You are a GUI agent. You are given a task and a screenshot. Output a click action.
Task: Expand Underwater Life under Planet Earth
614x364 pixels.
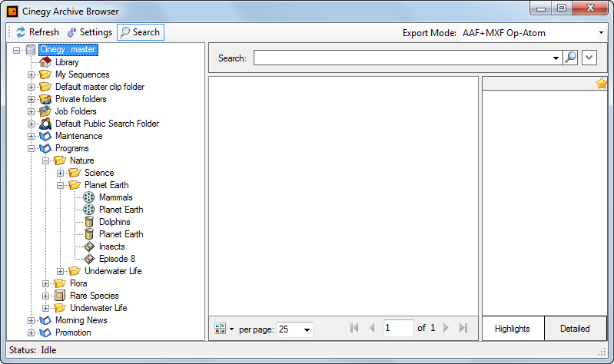point(60,271)
